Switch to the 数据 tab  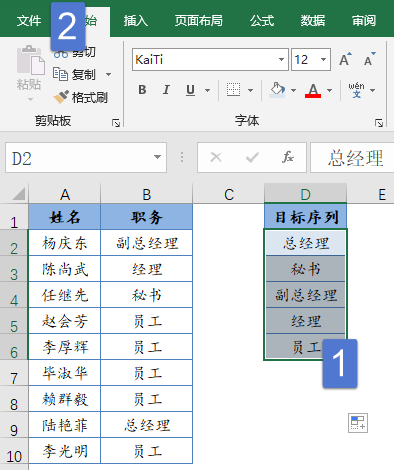[x=313, y=21]
